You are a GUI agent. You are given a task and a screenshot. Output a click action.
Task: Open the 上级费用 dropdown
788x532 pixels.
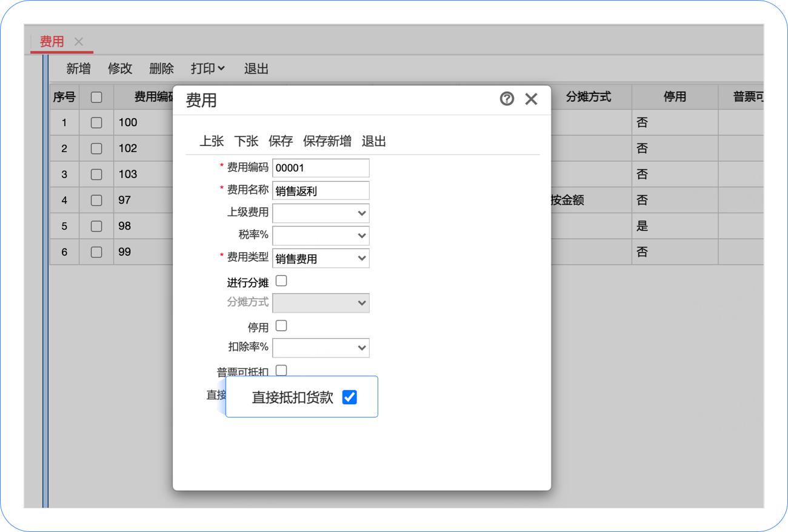321,213
